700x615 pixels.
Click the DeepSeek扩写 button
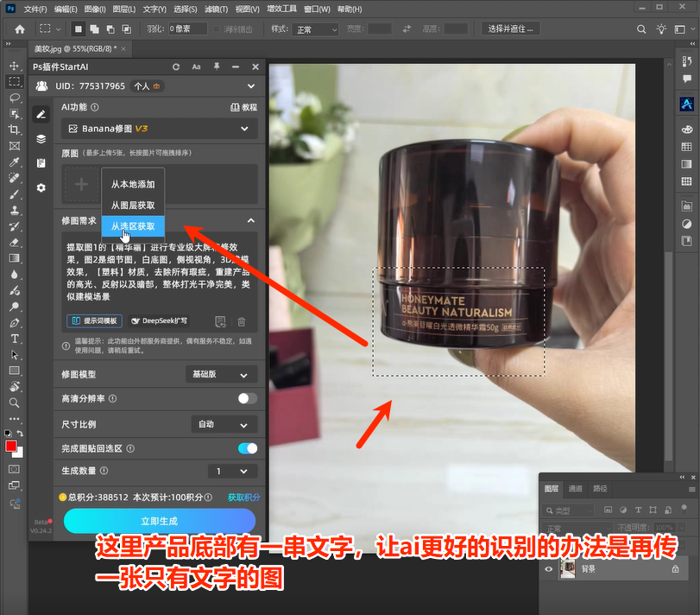[160, 321]
